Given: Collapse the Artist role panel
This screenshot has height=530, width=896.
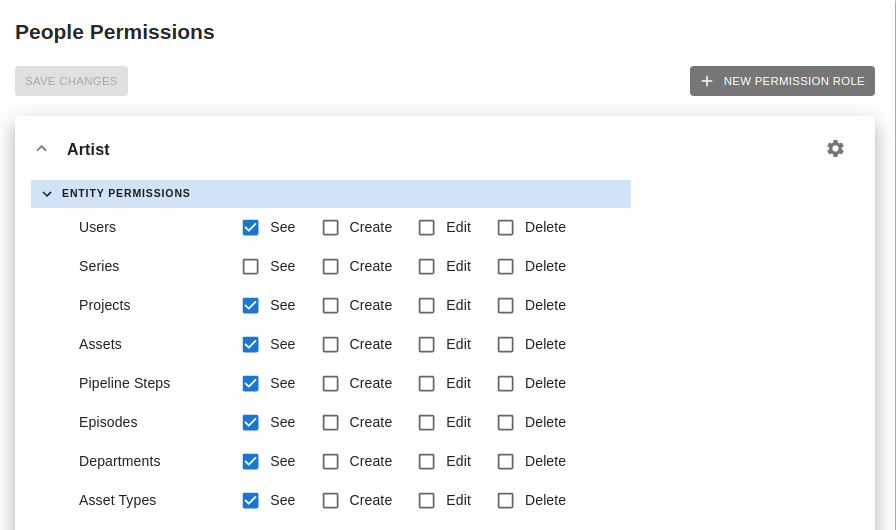Looking at the screenshot, I should pos(41,149).
